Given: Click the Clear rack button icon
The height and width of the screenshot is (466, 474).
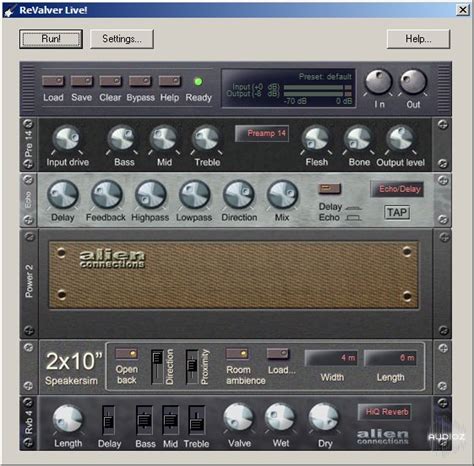Looking at the screenshot, I should 110,81.
